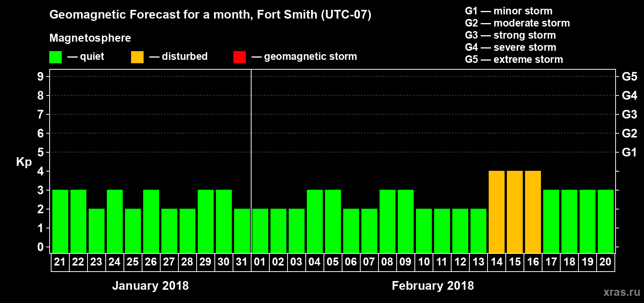Click the Magnetosphere heading

pos(90,38)
